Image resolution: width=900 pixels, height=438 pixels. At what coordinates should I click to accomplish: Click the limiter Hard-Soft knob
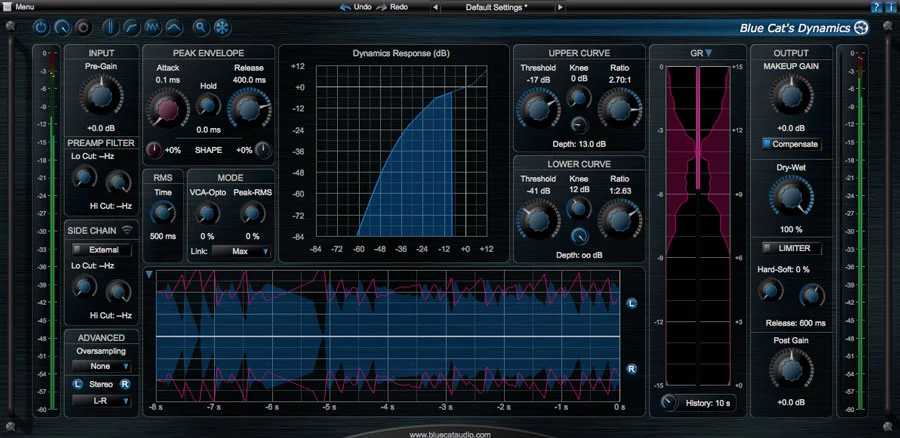point(770,290)
